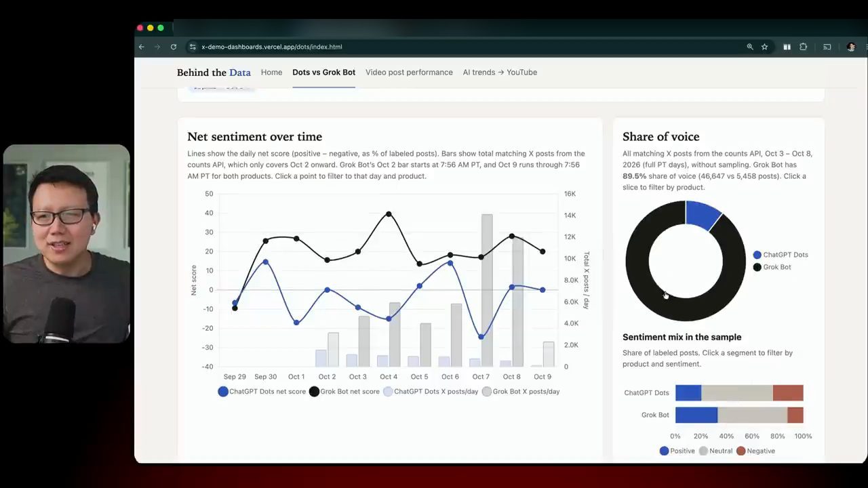Select Grok Bot neutral sentiment bar segment
This screenshot has width=868, height=488.
pos(753,415)
